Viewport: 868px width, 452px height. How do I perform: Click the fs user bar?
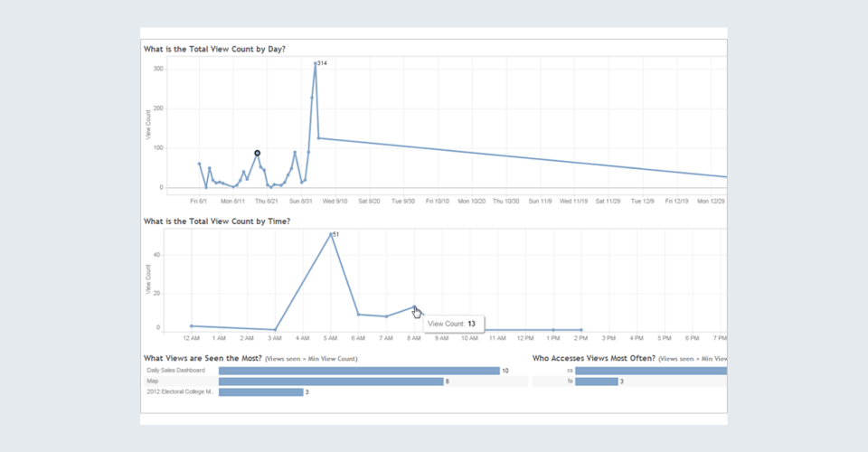pyautogui.click(x=596, y=381)
